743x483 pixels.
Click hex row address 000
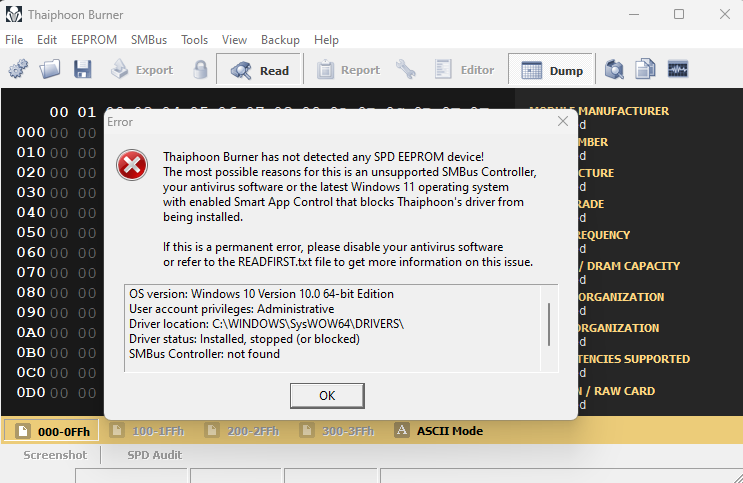pos(31,132)
